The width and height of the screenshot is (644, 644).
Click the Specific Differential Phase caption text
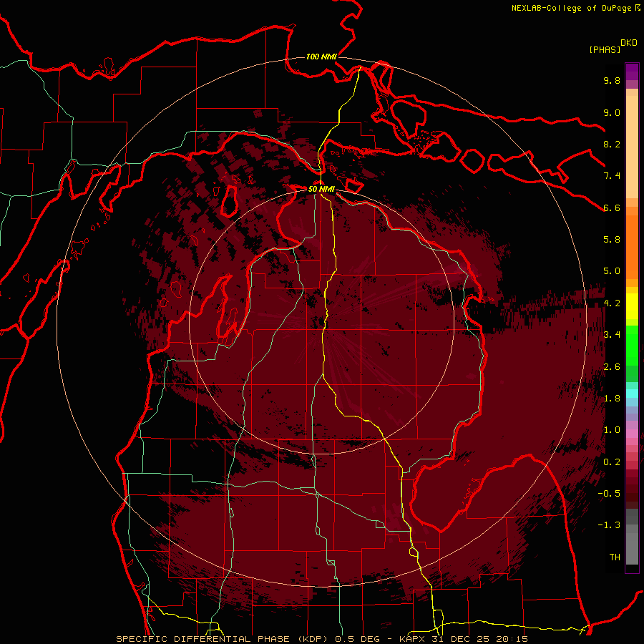223,639
